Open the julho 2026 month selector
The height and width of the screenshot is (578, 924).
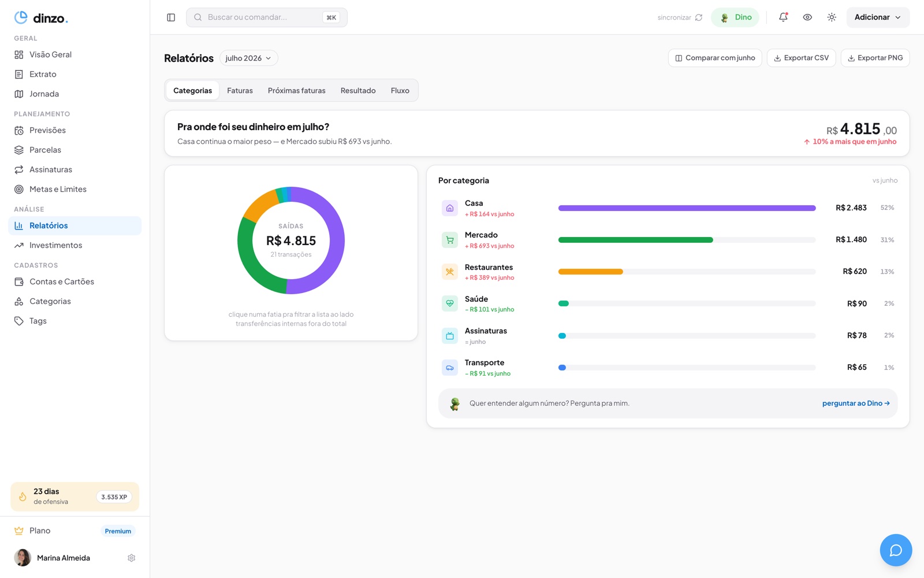[x=248, y=58]
